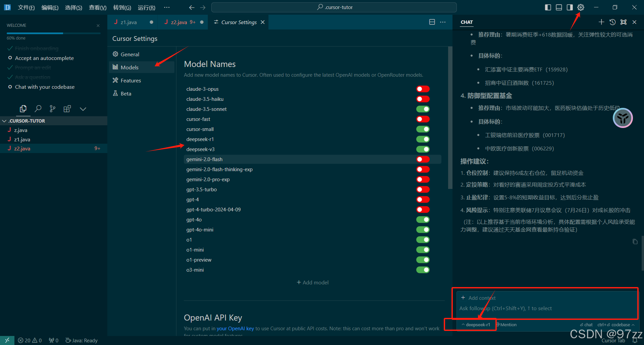The width and height of the screenshot is (644, 345).
Task: Disable the gpt-4o model
Action: click(x=423, y=219)
